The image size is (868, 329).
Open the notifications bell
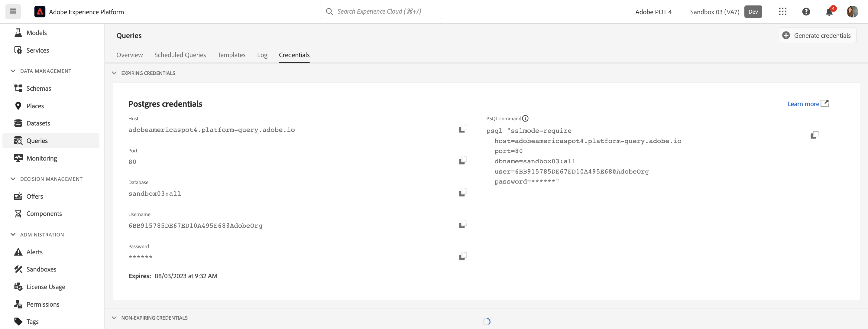coord(829,12)
